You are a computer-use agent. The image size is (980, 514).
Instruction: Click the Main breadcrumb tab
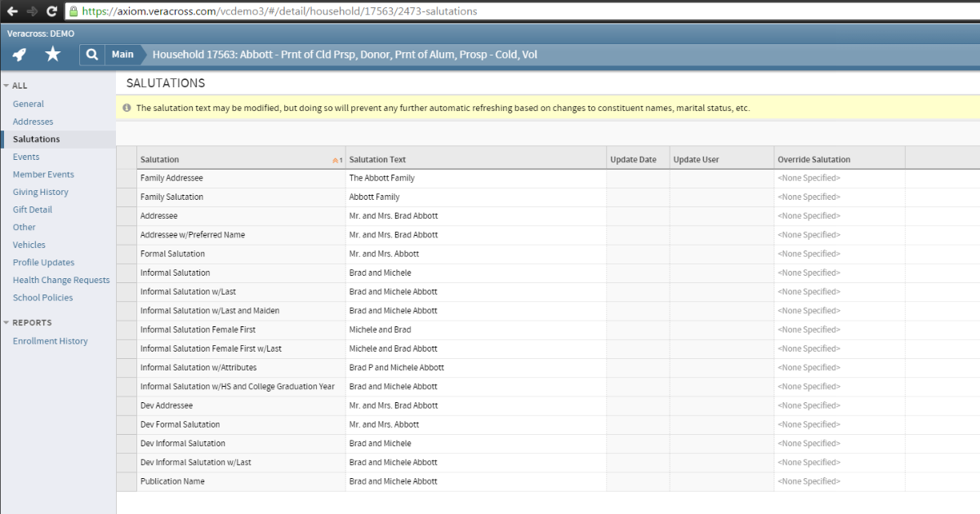pos(122,55)
